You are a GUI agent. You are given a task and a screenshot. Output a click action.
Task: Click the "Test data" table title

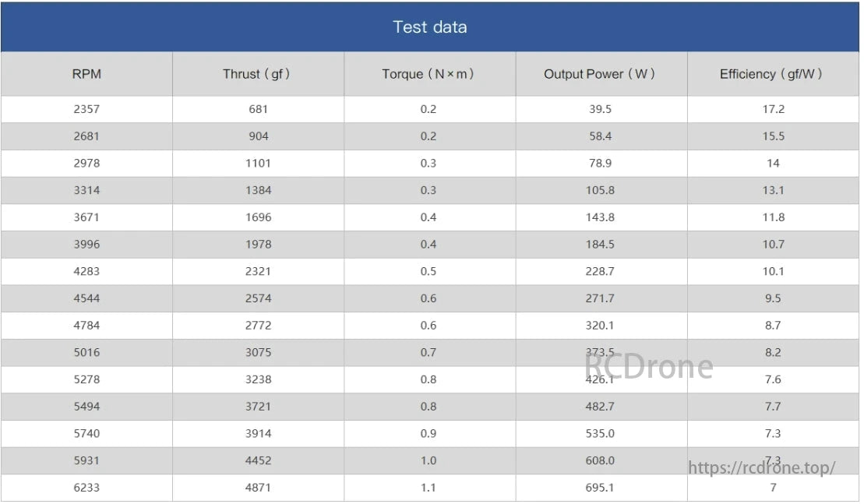click(x=430, y=27)
